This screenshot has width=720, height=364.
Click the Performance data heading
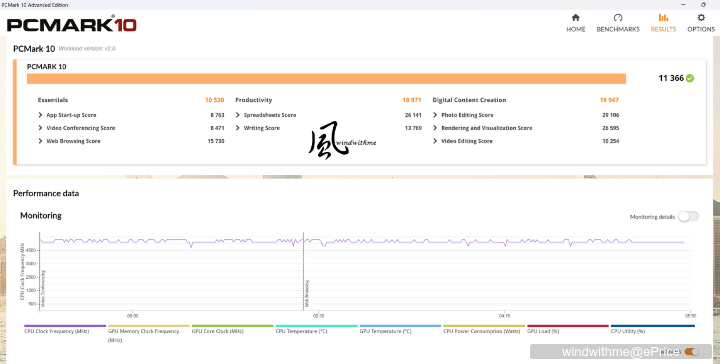[46, 193]
